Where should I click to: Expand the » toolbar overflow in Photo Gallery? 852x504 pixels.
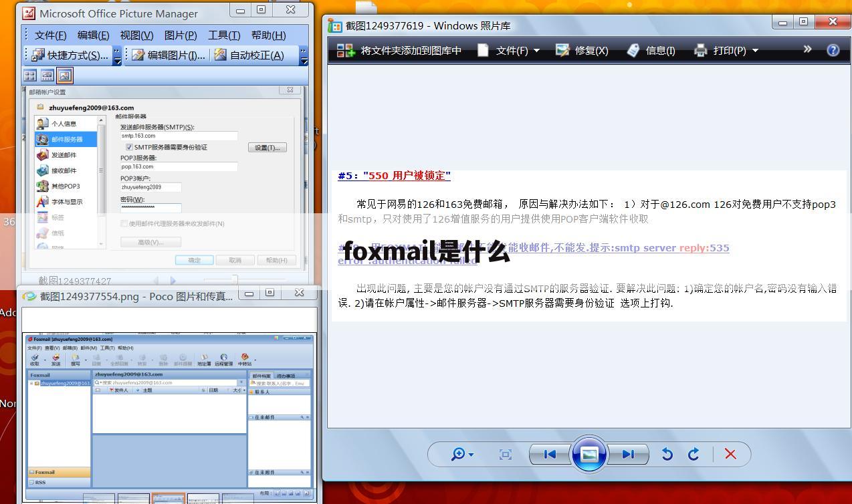[807, 49]
